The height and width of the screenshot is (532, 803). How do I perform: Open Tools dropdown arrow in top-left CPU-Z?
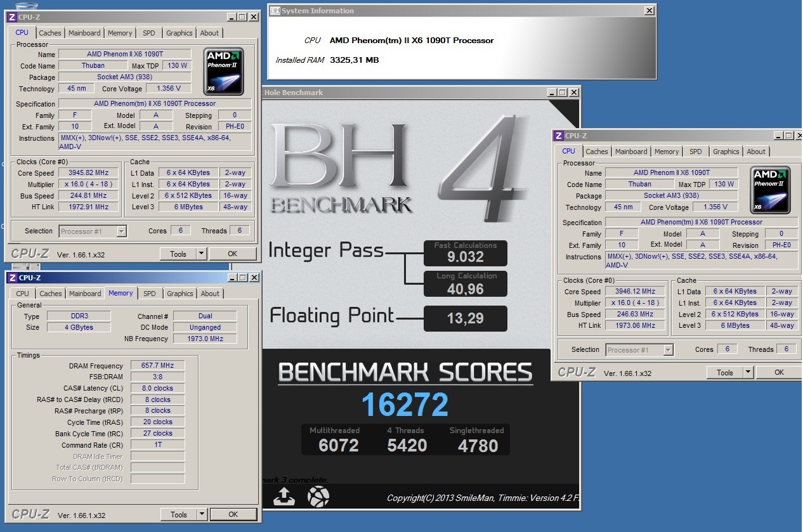pyautogui.click(x=201, y=254)
